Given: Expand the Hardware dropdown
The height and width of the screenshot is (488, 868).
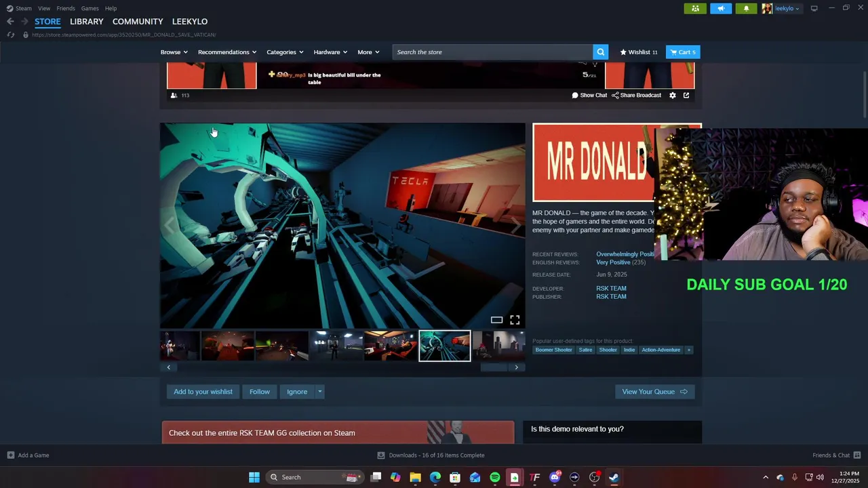Looking at the screenshot, I should (x=330, y=52).
